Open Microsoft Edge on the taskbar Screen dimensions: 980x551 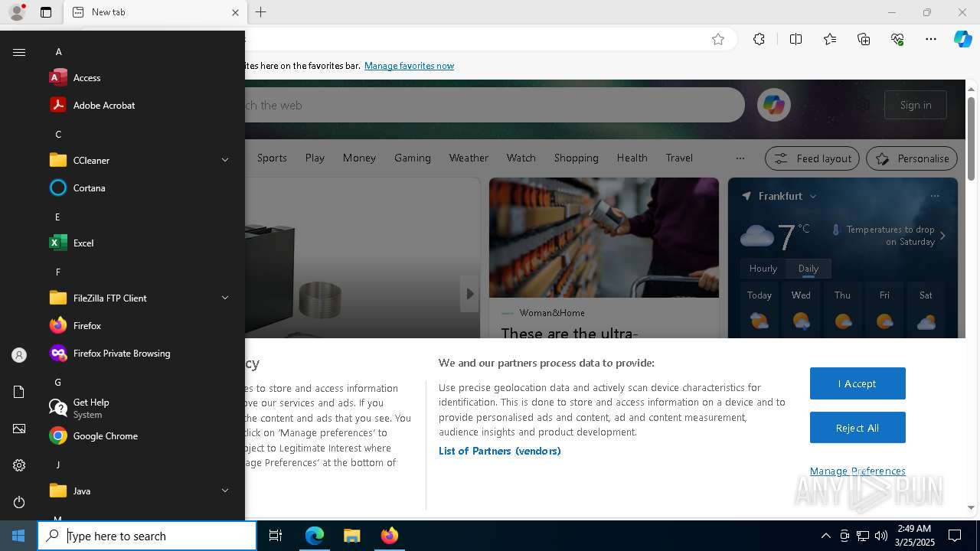(315, 536)
